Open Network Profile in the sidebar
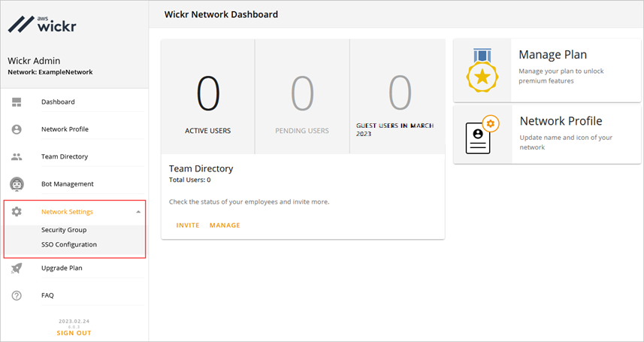 point(65,129)
